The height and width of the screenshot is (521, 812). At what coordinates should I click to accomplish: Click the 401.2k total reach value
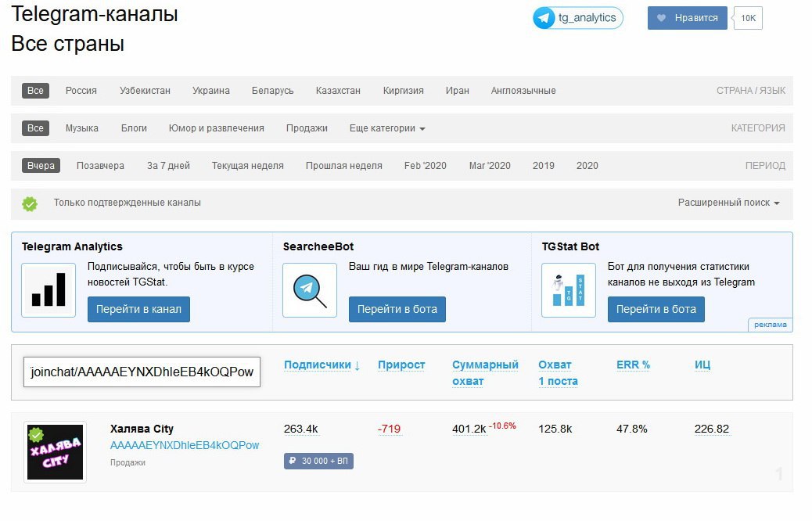click(x=469, y=429)
